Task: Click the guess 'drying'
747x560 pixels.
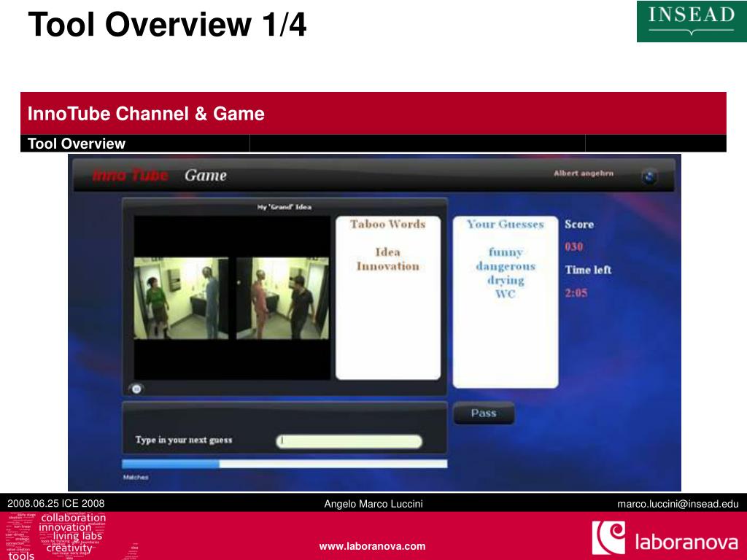Action: point(506,281)
